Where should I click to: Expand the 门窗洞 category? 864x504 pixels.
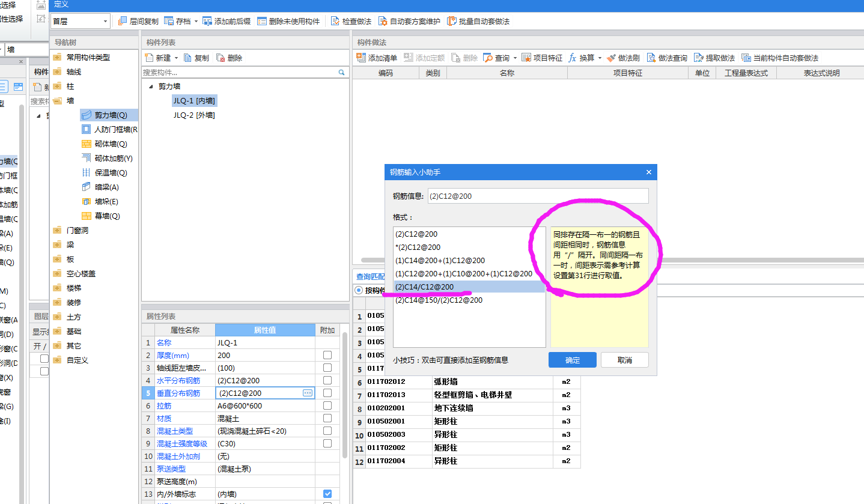[57, 230]
